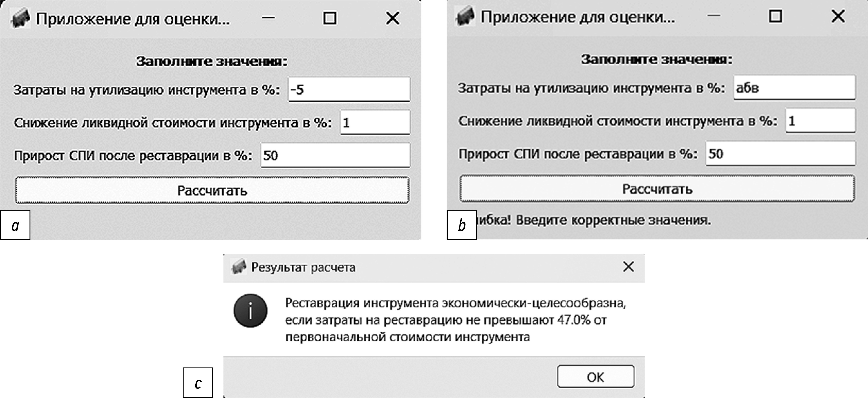Select the Снижение ликвидной стоимости field in window b
868x401 pixels.
[820, 120]
